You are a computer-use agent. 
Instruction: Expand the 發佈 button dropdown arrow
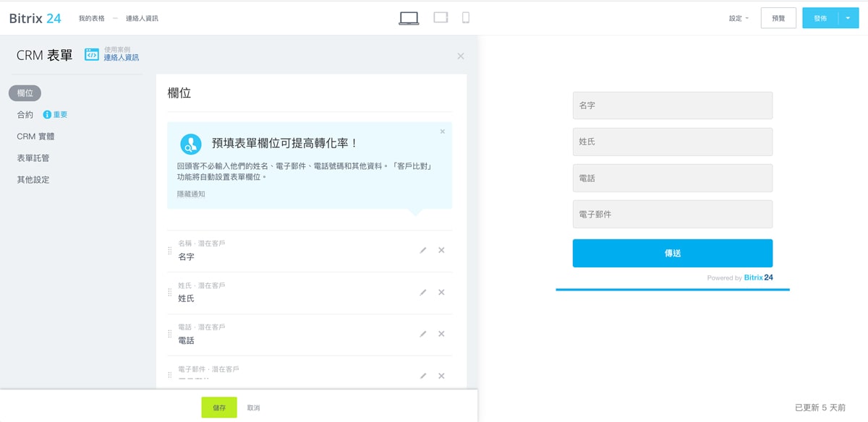[x=848, y=18]
